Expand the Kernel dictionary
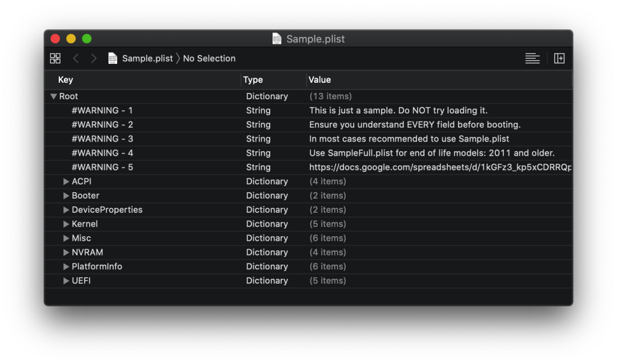617x364 pixels. [x=66, y=224]
